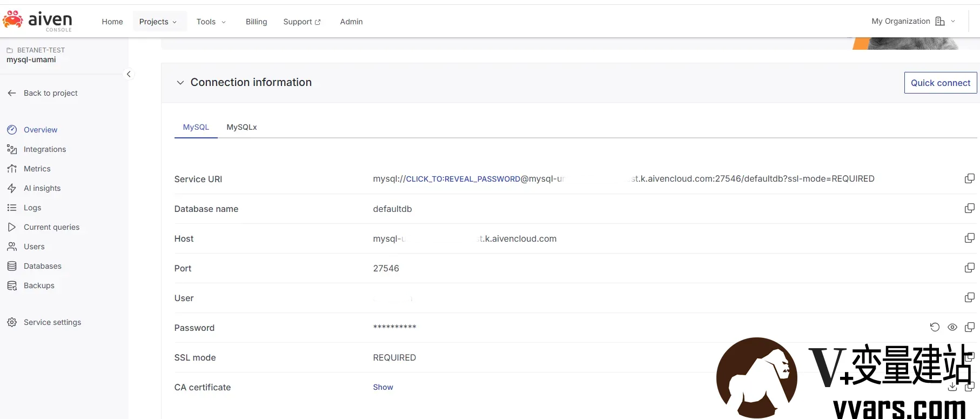The width and height of the screenshot is (980, 419).
Task: Click the defaultdb database name value
Action: click(392, 209)
